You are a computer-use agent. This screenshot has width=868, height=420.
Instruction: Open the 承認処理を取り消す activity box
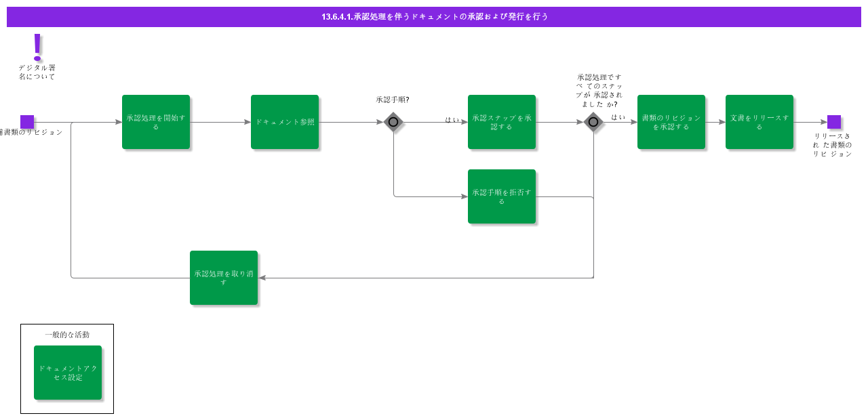tap(224, 278)
